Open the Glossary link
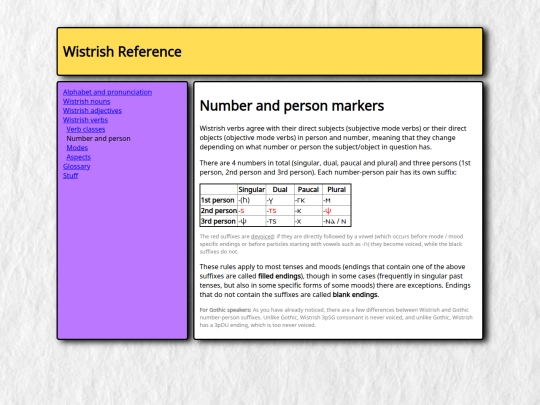The height and width of the screenshot is (405, 540). (x=76, y=166)
